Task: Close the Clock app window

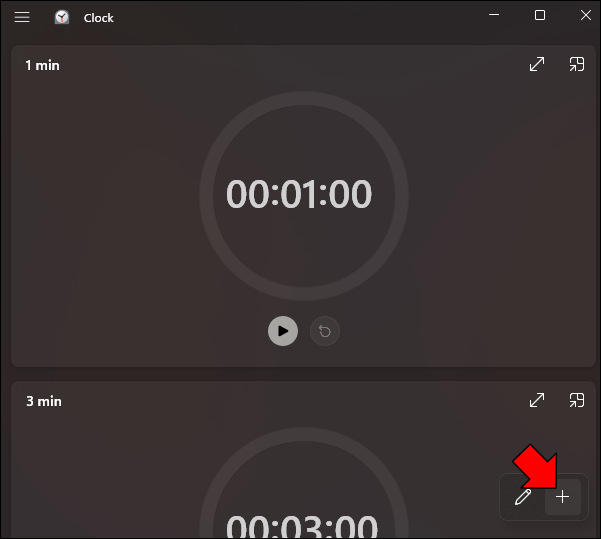Action: 586,15
